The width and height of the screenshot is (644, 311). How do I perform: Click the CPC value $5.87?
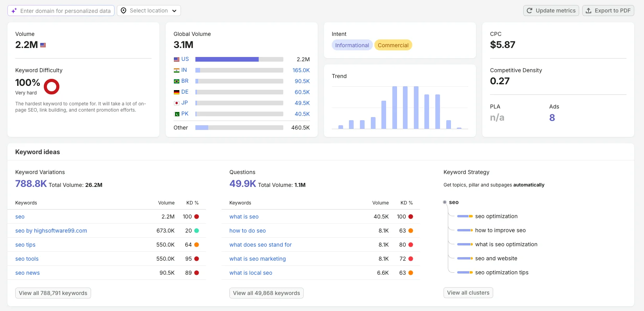coord(503,45)
